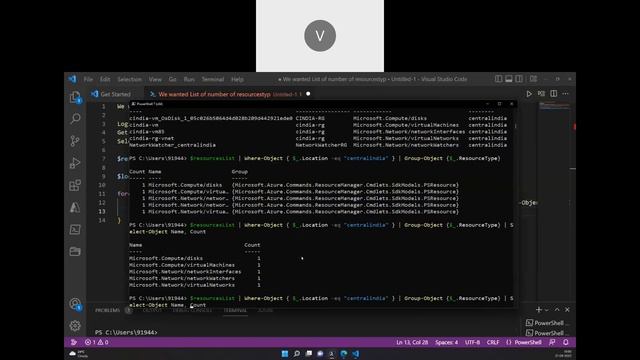Open the PowerShell language mode selector in the status bar
Viewport: 640px width, 360px height.
524,342
